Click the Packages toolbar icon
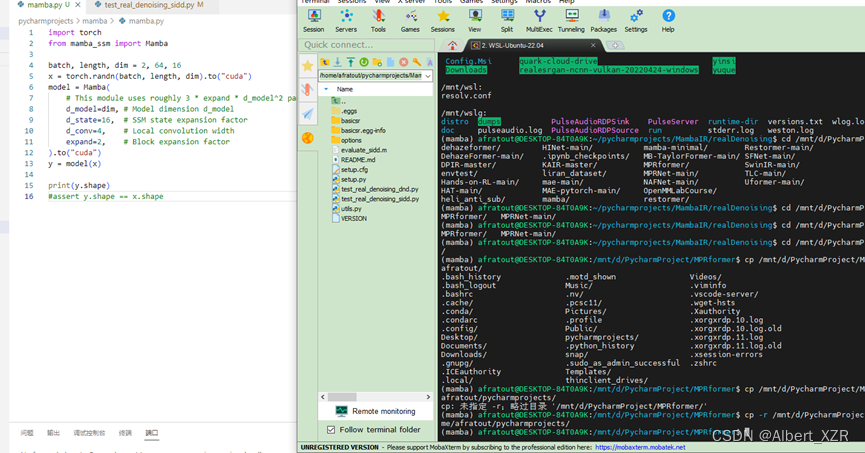Viewport: 865px width, 453px height. 604,21
